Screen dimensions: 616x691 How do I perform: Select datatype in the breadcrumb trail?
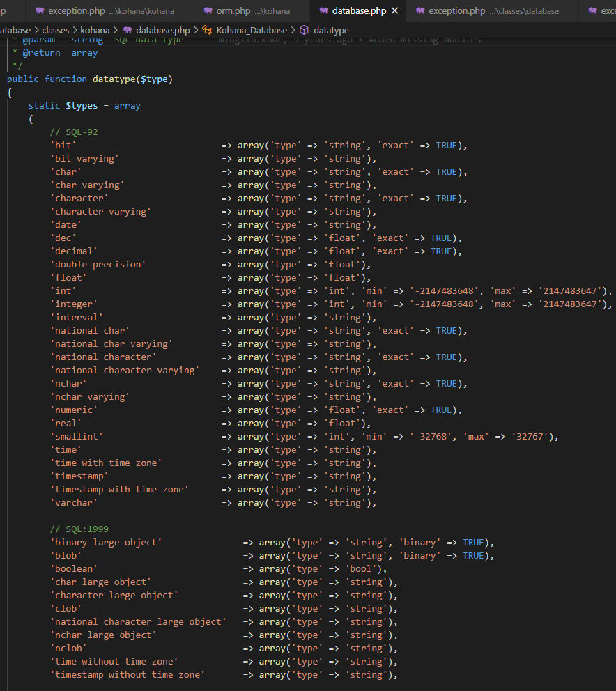coord(332,31)
